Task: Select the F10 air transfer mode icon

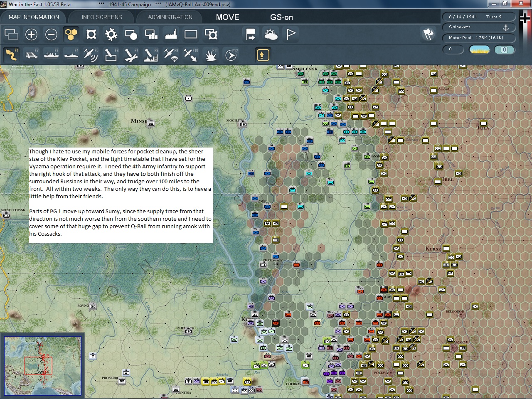Action: tap(191, 55)
